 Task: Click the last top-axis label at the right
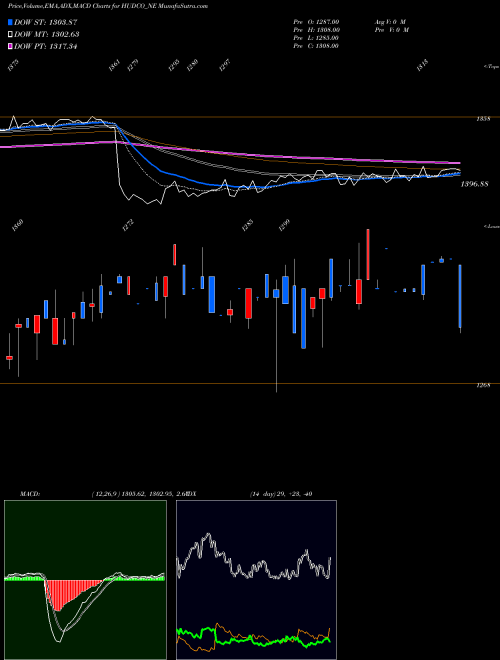(422, 66)
